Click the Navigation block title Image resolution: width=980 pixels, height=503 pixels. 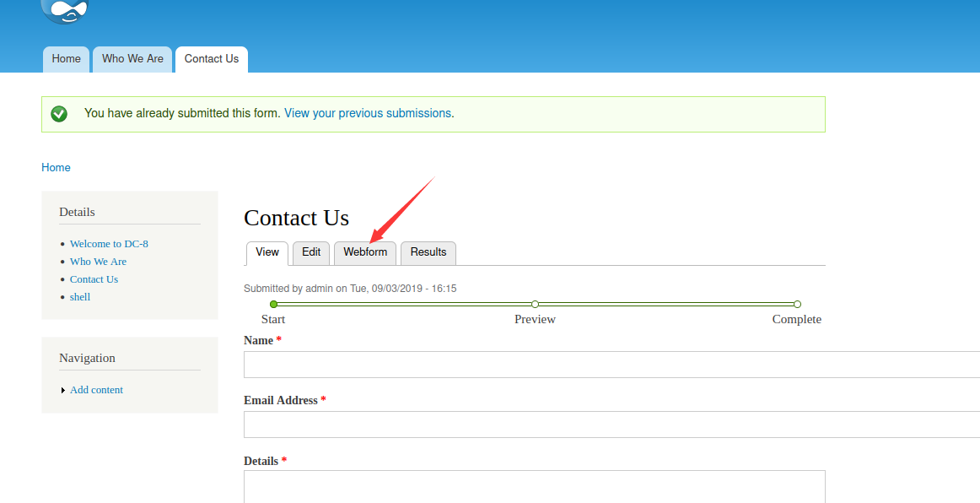click(x=87, y=358)
